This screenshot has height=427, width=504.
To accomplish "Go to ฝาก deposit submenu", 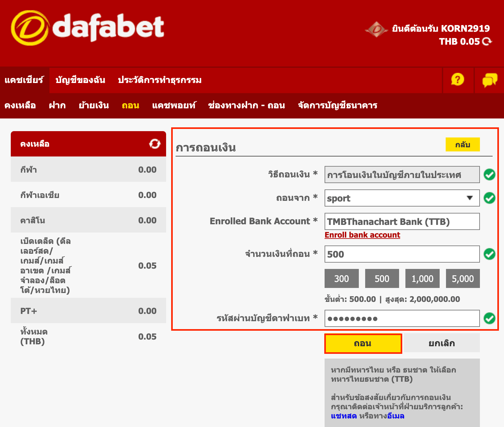I will click(x=57, y=105).
